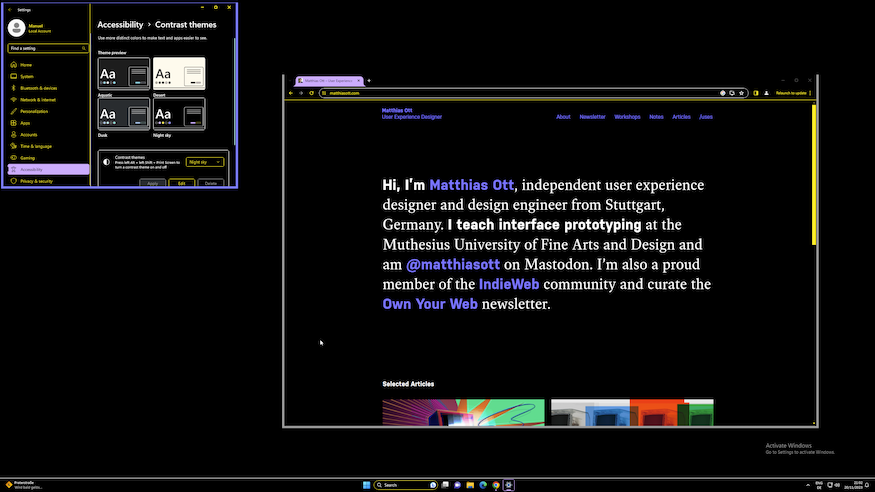Open the Windows Start menu
This screenshot has height=492, width=875.
pos(366,485)
